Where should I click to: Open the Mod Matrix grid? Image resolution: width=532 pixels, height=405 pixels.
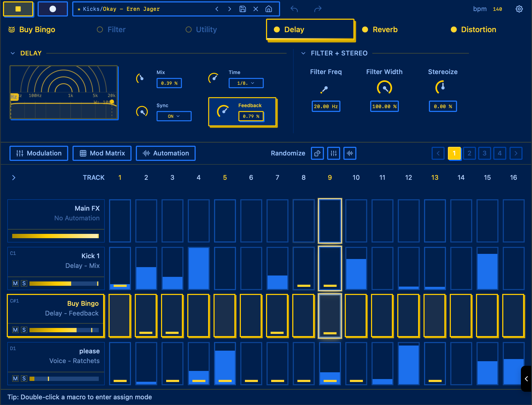102,153
